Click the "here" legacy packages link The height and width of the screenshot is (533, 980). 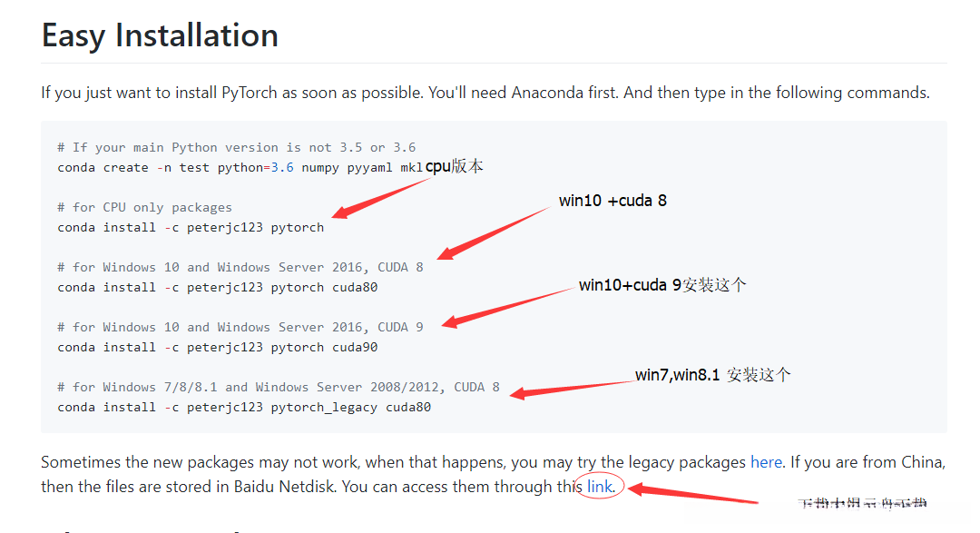pyautogui.click(x=766, y=462)
